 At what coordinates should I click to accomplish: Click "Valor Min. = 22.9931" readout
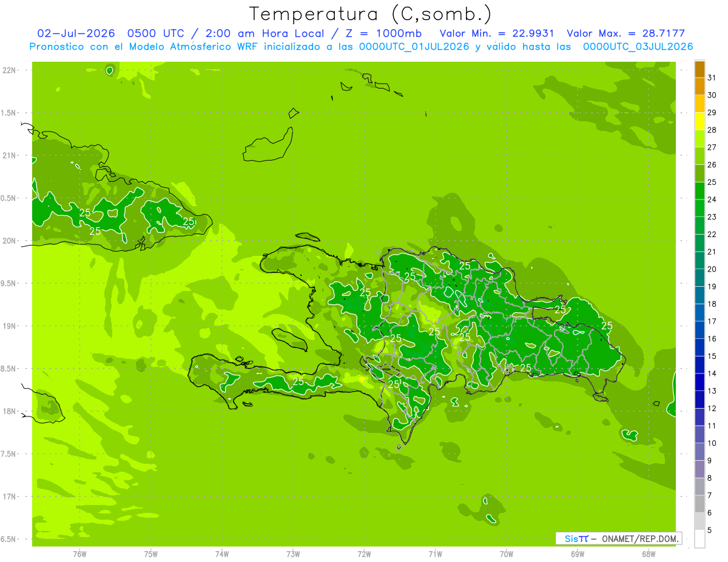coord(497,33)
